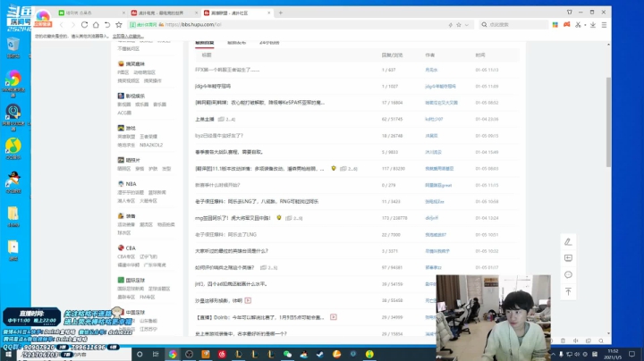Click the page vertical scrollbar thumb
This screenshot has height=361, width=644.
[x=608, y=122]
